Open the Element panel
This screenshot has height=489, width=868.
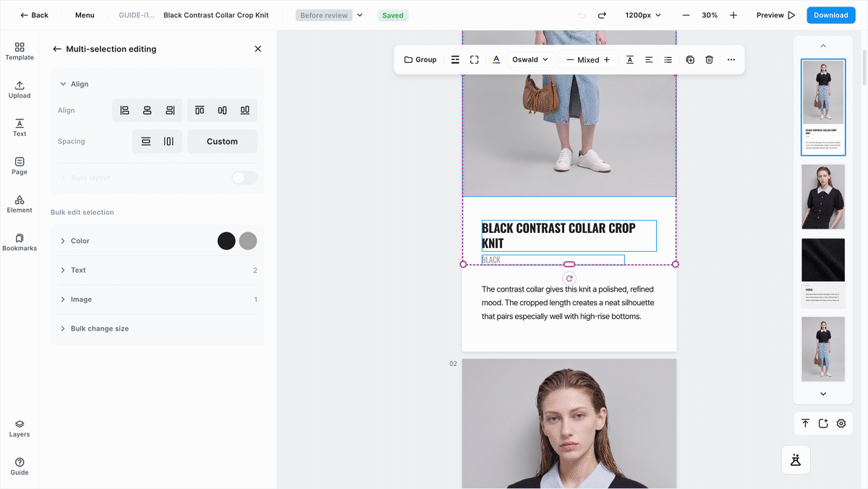coord(20,204)
